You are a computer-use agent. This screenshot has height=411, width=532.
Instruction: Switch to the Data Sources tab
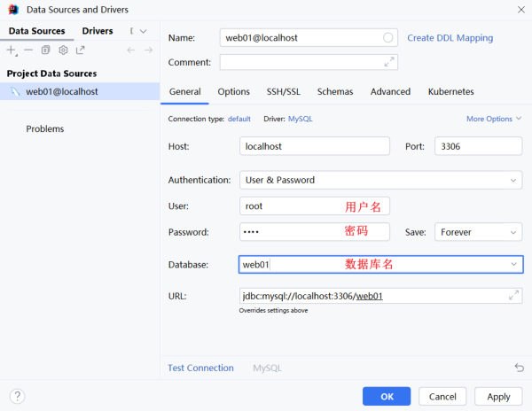pos(36,31)
